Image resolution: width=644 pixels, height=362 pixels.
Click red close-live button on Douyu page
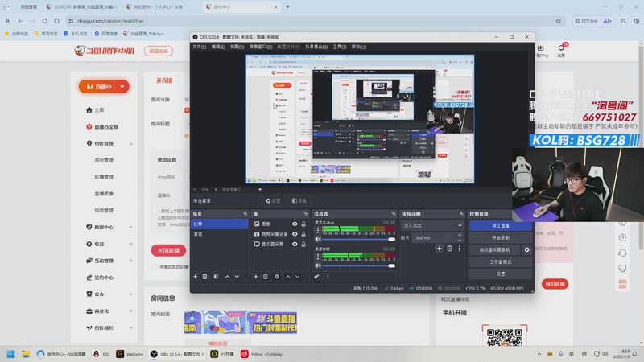tap(168, 250)
